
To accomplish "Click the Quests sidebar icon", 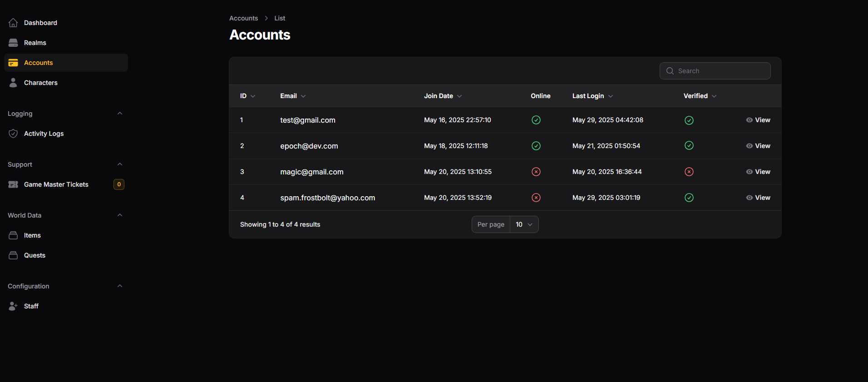I will point(13,255).
